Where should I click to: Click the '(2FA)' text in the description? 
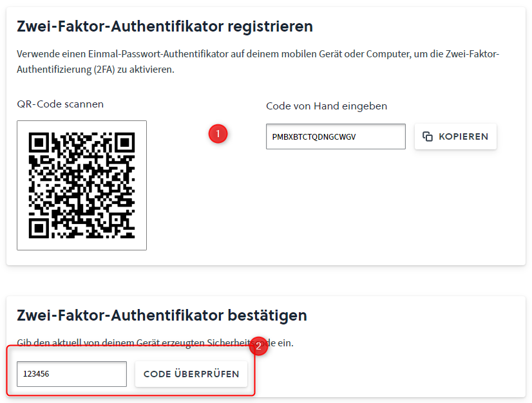pyautogui.click(x=104, y=69)
